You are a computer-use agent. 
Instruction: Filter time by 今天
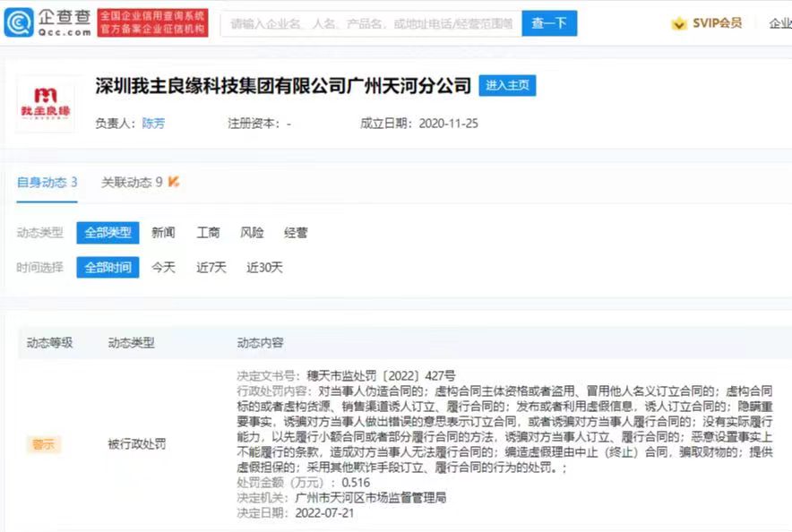pos(163,268)
